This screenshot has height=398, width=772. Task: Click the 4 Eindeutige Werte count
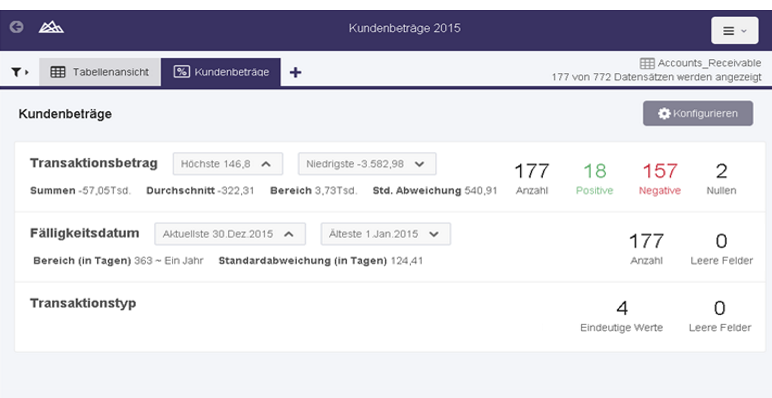point(621,316)
